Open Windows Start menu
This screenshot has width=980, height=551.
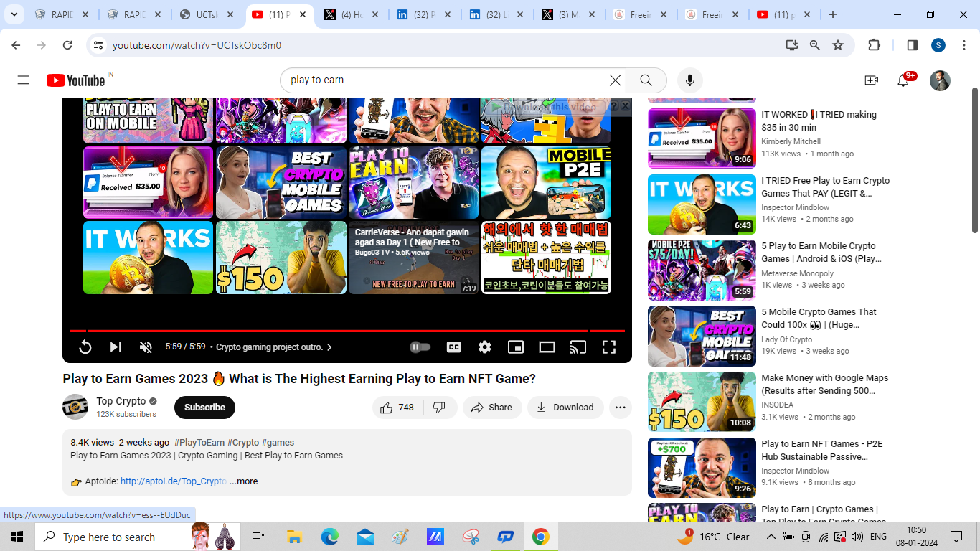17,537
